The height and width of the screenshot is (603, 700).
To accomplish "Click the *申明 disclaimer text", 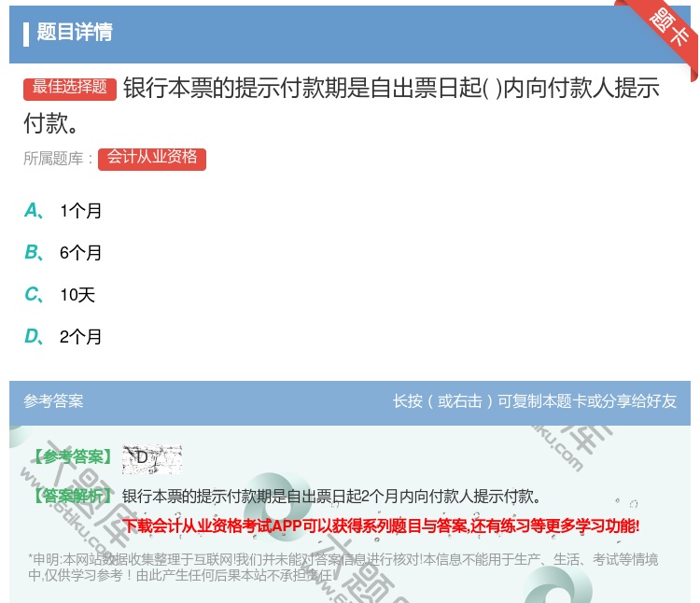I will click(x=343, y=567).
